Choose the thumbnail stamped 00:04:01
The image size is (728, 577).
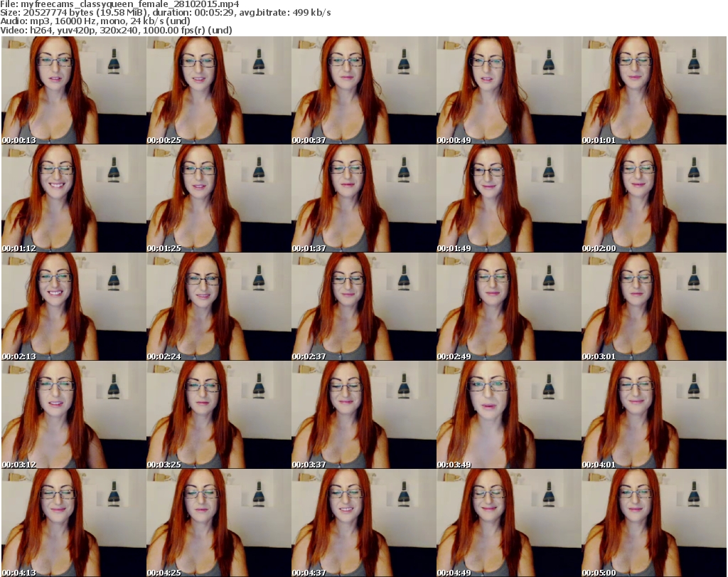(x=654, y=415)
